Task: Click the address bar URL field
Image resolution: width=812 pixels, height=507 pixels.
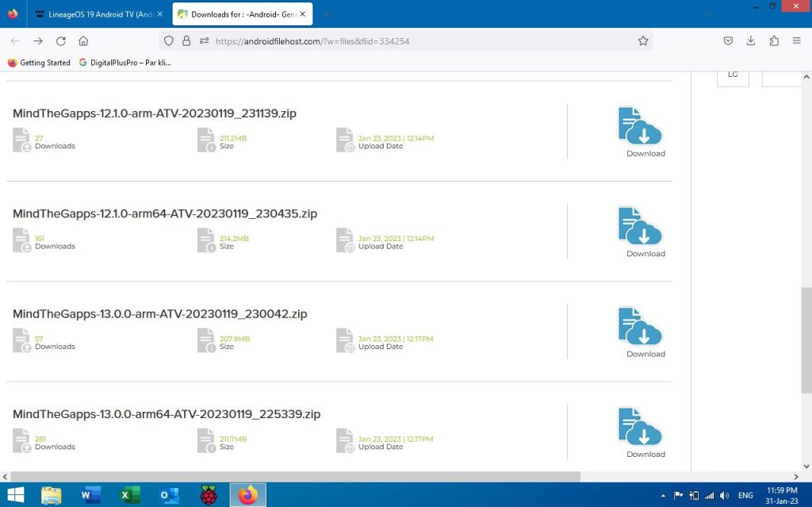Action: coord(420,41)
